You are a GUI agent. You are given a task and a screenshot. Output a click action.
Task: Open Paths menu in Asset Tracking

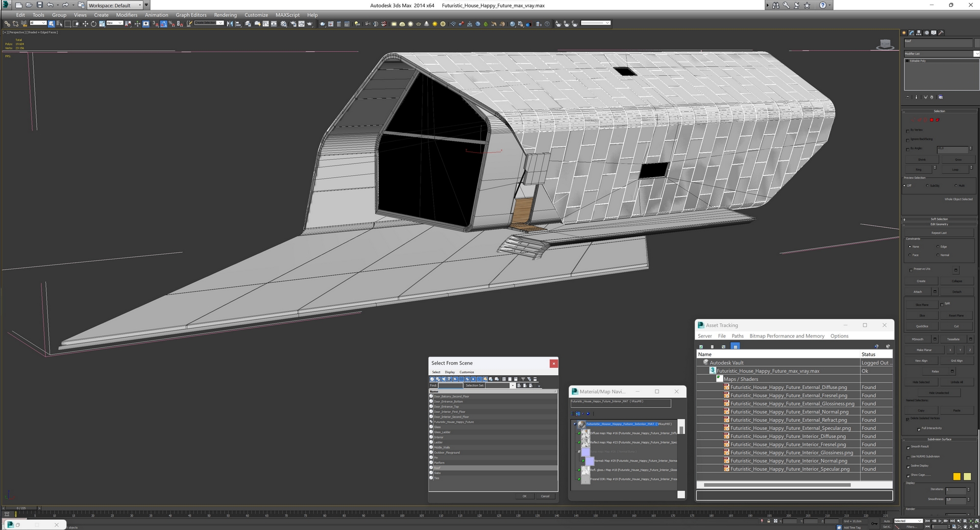pos(738,336)
